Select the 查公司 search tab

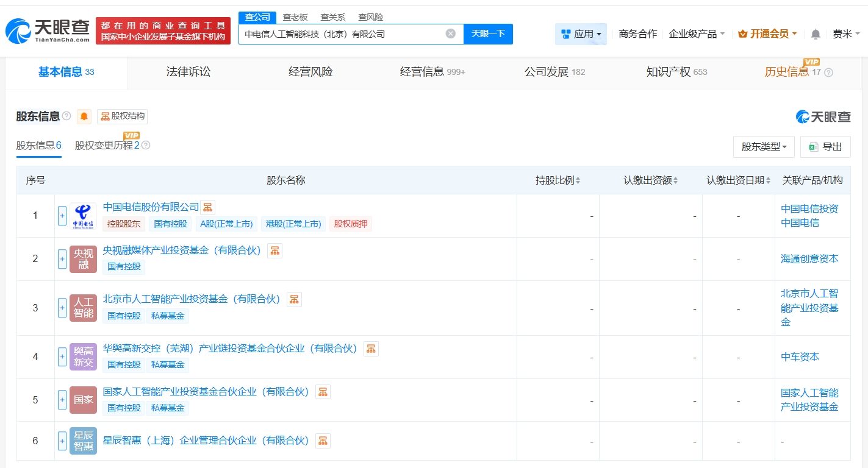[257, 17]
